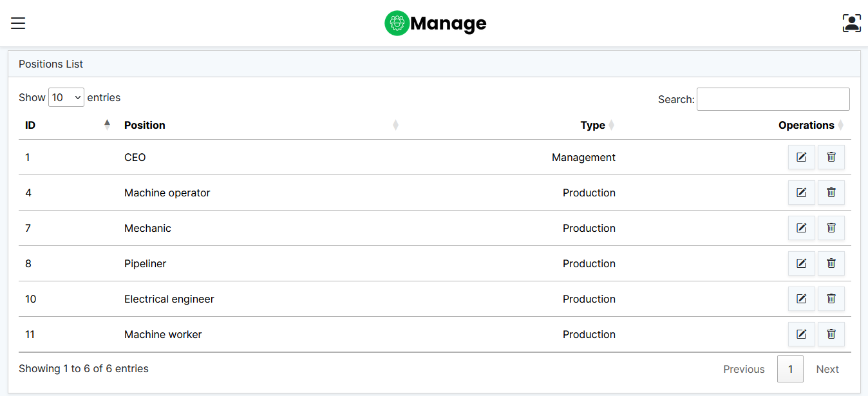Select page 1 in pagination
The image size is (868, 396).
[x=790, y=369]
